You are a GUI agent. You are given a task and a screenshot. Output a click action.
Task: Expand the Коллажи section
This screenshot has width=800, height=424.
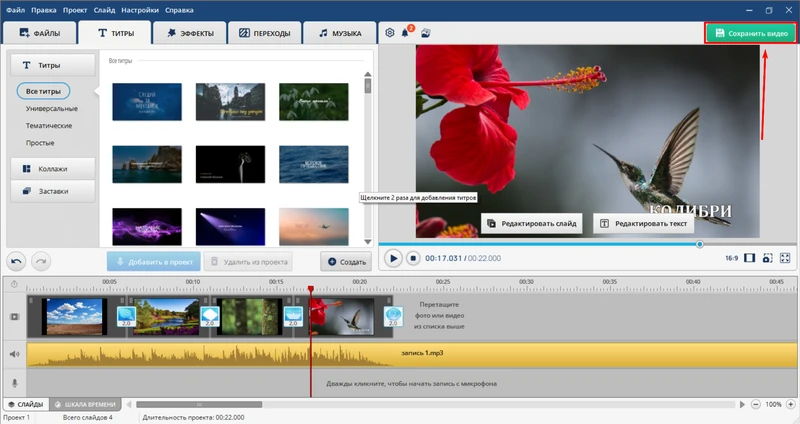53,167
